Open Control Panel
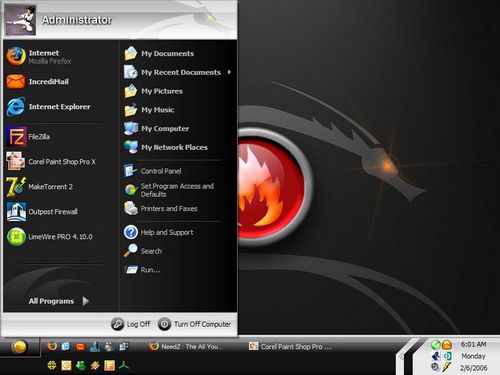 pos(153,171)
